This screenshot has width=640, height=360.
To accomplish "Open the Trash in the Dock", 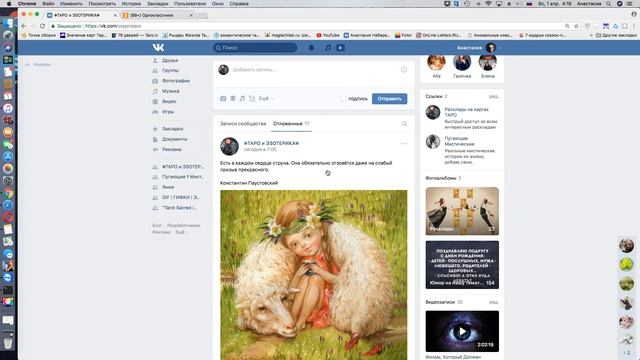I will point(8,342).
